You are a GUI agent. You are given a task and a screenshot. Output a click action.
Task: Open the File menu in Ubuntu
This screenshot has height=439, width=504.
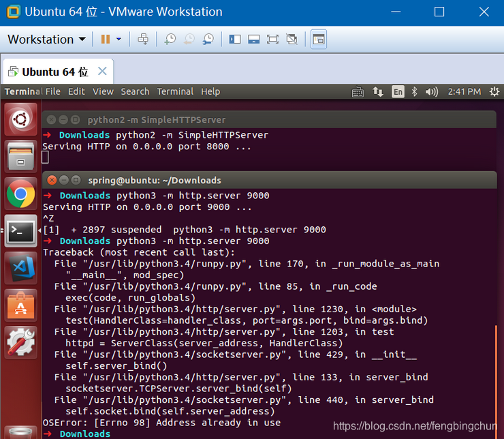pyautogui.click(x=52, y=91)
